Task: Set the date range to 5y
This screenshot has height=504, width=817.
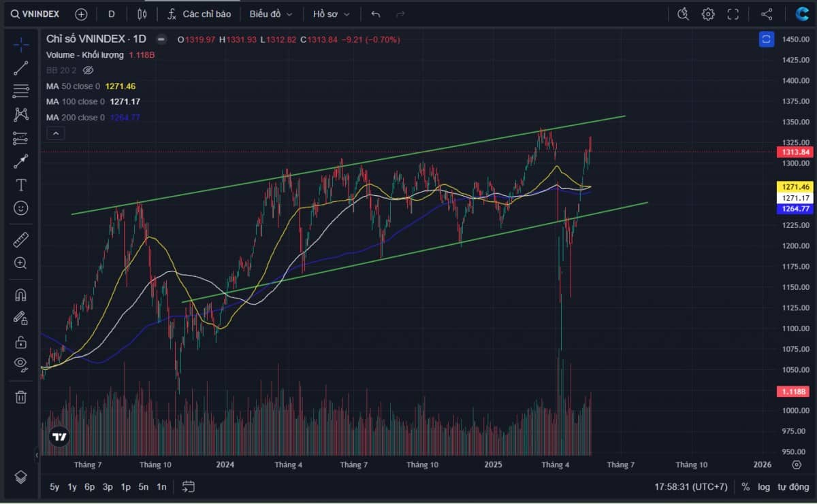Action: pyautogui.click(x=54, y=487)
